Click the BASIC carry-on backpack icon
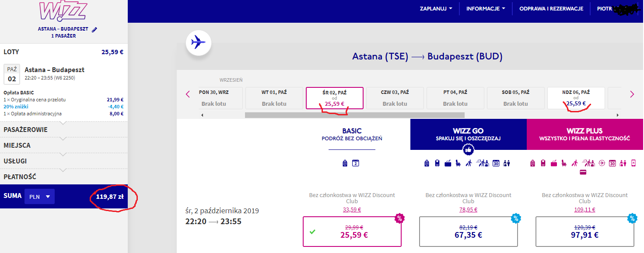This screenshot has width=644, height=253. (x=345, y=163)
